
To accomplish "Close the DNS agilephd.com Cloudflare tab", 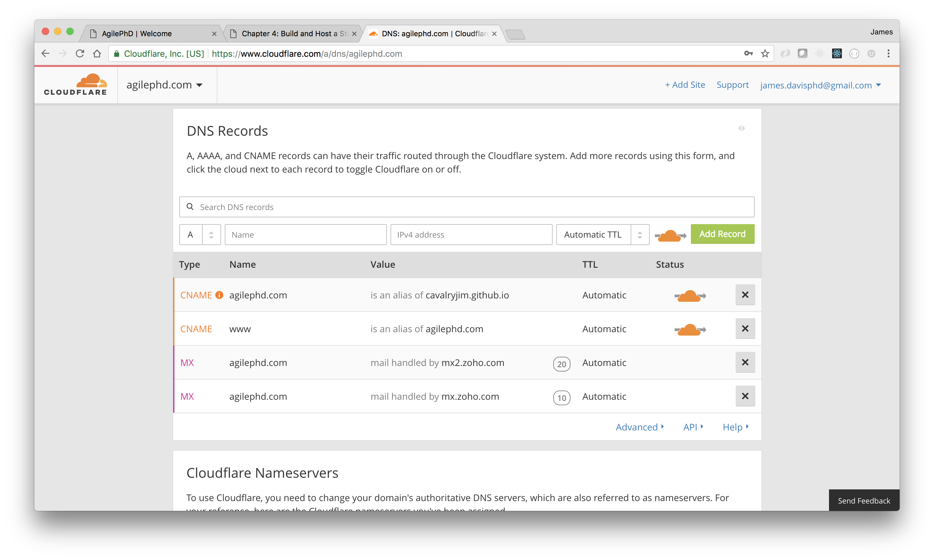I will (x=494, y=33).
